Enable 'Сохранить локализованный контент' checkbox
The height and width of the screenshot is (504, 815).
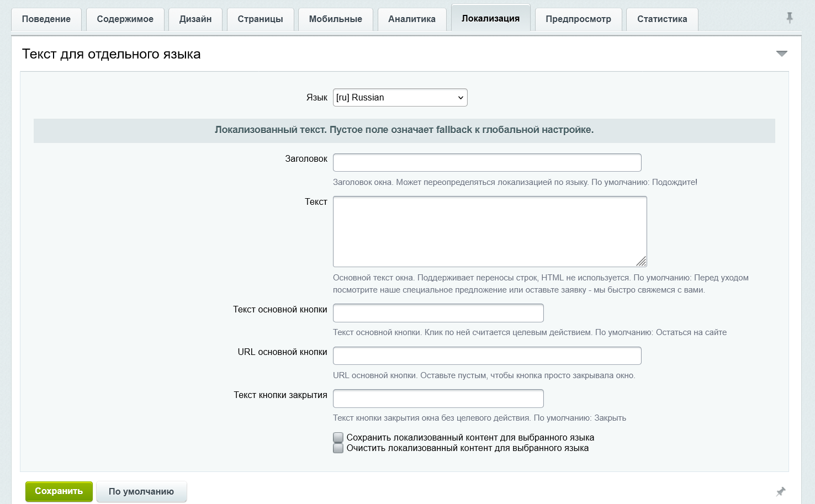tap(338, 437)
